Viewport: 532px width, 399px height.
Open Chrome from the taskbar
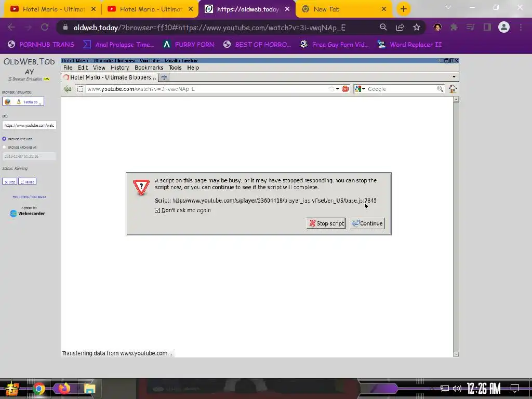tap(39, 389)
